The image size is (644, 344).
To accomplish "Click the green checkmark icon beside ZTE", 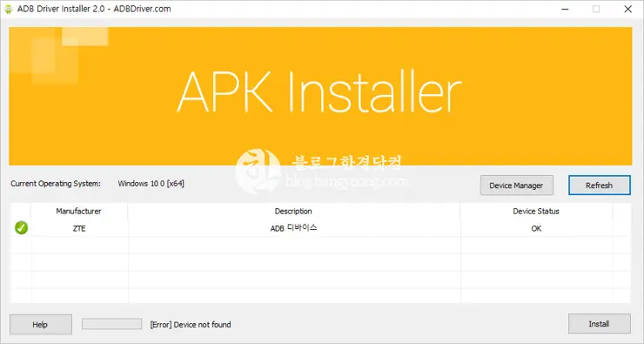I will 22,227.
